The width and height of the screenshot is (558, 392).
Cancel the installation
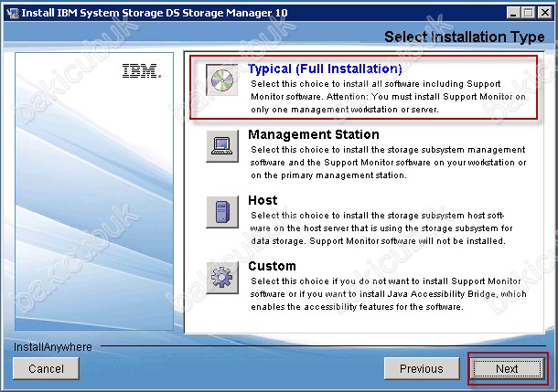46,369
